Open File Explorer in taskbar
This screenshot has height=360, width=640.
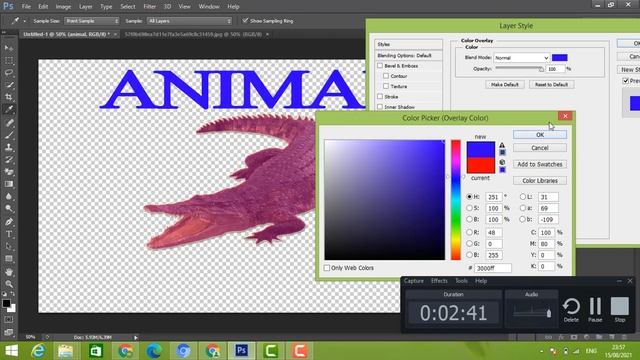coord(65,351)
